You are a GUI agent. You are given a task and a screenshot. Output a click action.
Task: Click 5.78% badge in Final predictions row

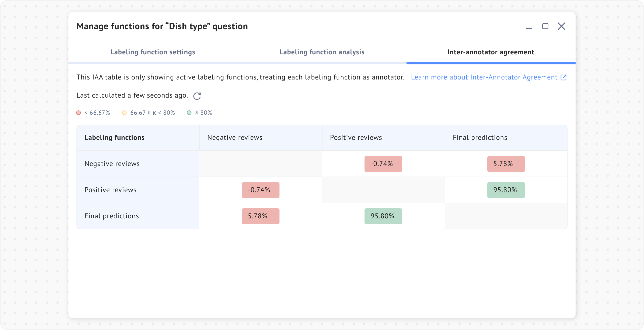click(x=260, y=216)
